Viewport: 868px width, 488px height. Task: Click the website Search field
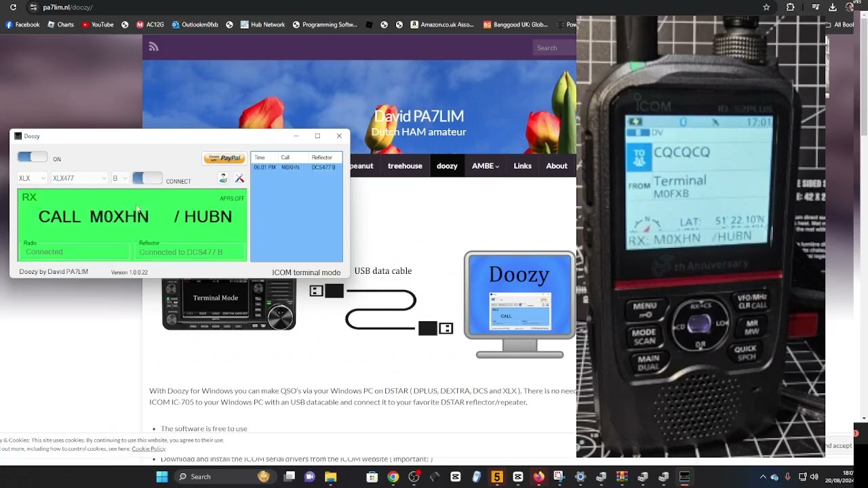tap(555, 47)
